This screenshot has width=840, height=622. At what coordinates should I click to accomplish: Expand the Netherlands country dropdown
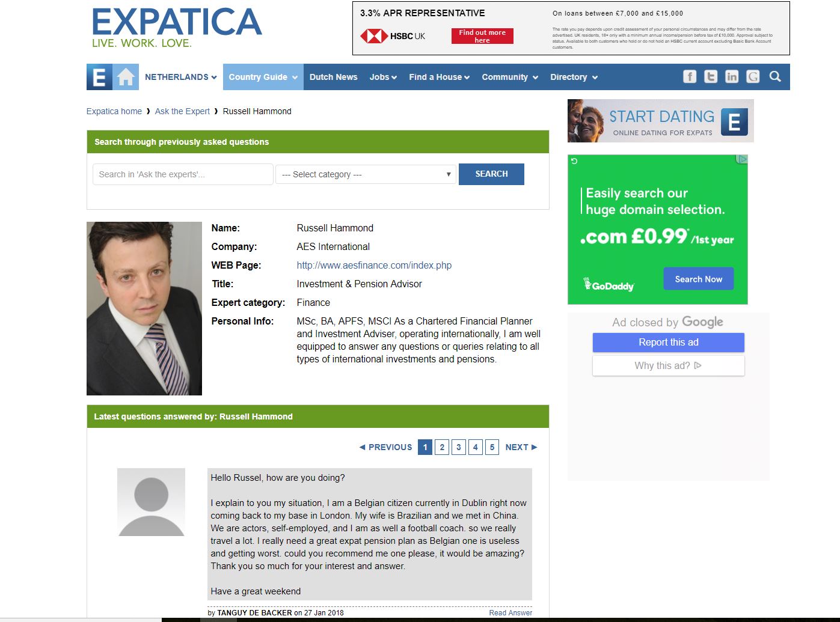180,77
